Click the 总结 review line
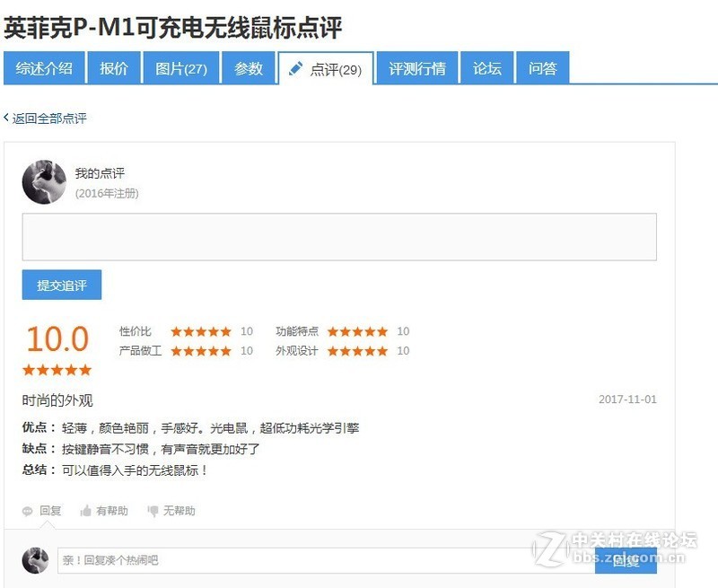 click(x=115, y=470)
